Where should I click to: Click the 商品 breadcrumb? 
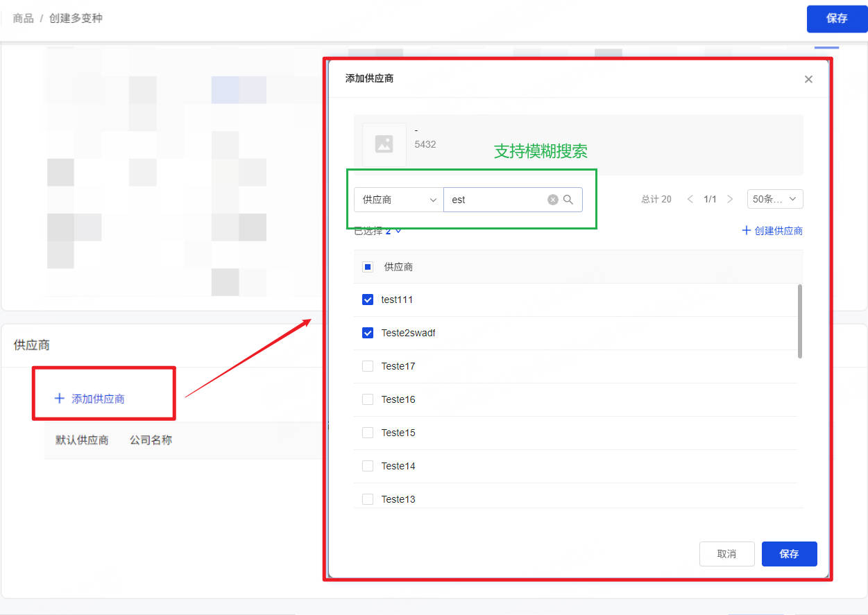click(x=24, y=18)
